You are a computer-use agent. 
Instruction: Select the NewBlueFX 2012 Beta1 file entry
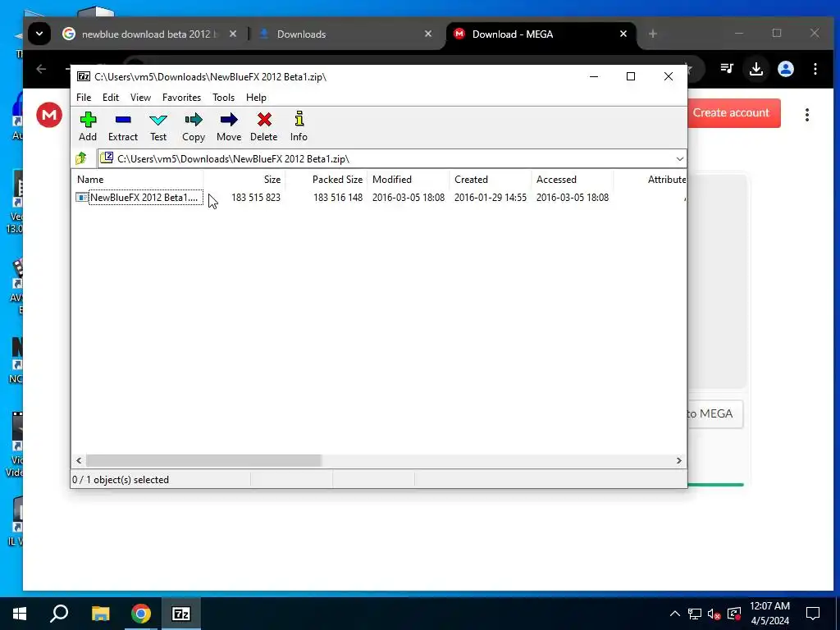click(139, 198)
